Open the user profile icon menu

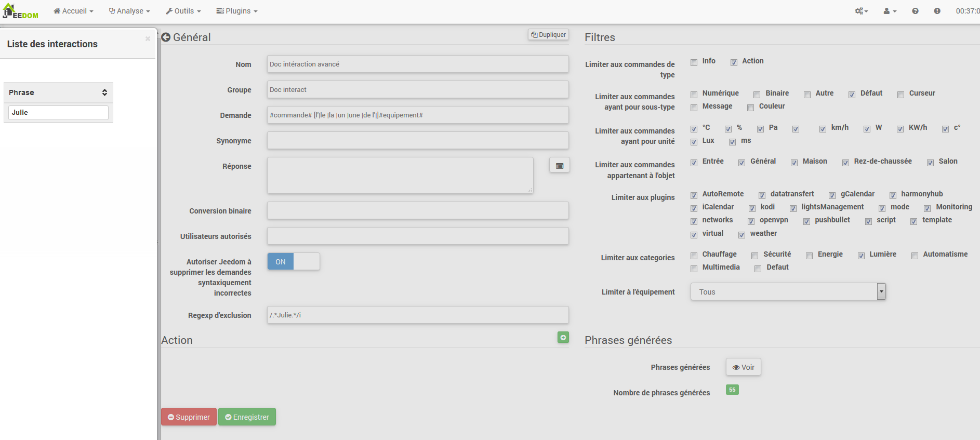(x=890, y=11)
